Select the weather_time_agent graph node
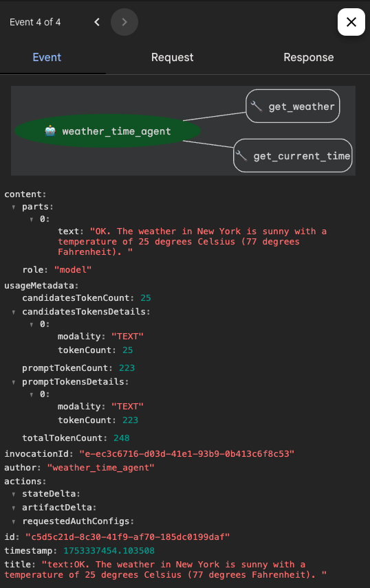370x588 pixels. click(x=107, y=131)
